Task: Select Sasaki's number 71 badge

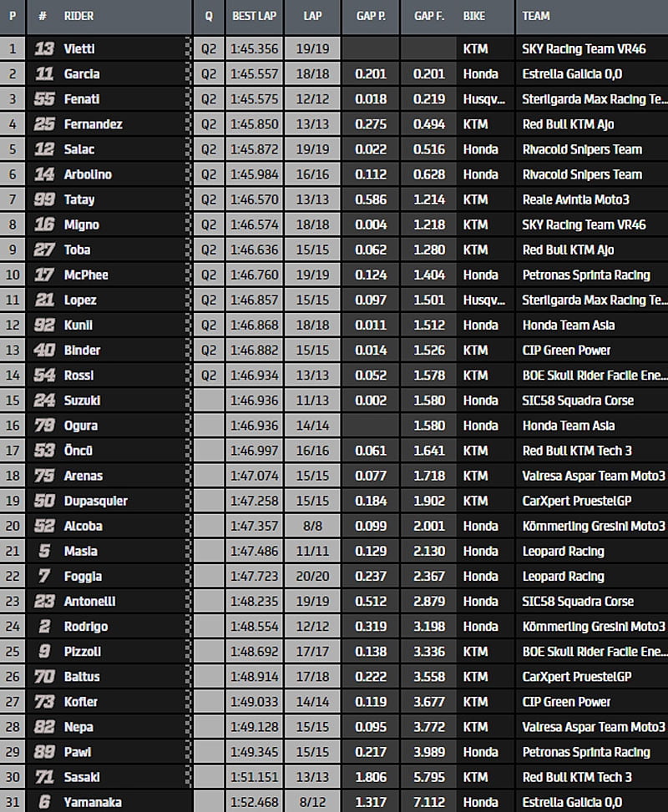Action: coord(44,777)
